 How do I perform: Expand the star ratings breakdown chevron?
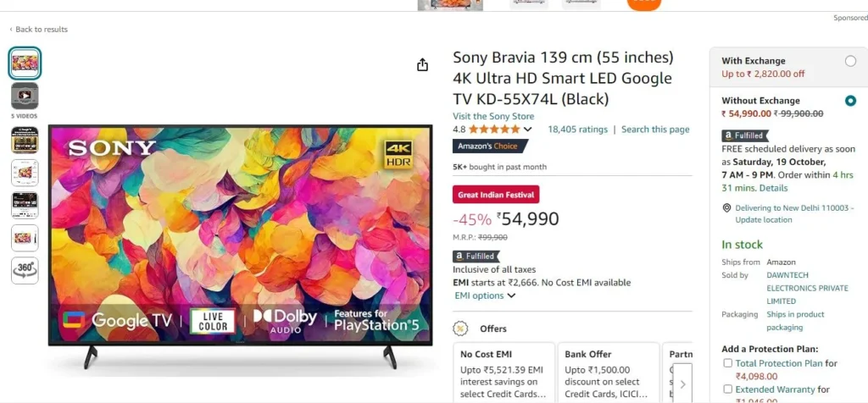click(x=527, y=130)
